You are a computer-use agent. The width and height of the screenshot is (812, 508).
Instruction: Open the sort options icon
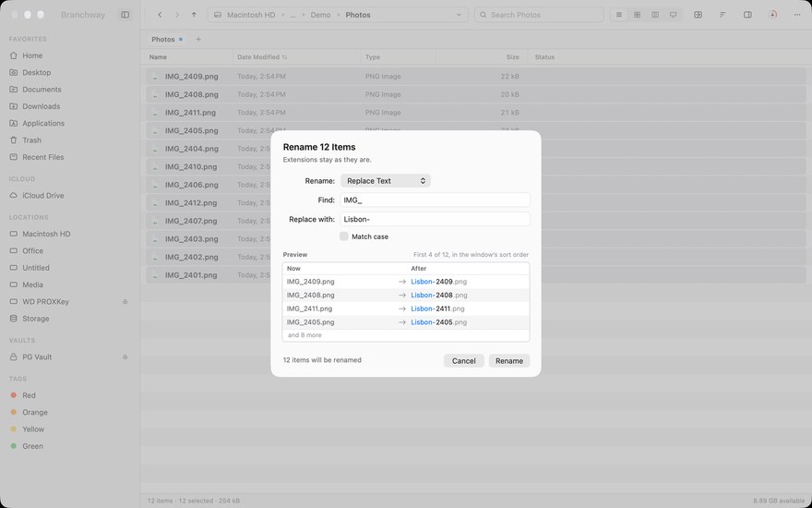[x=722, y=15]
